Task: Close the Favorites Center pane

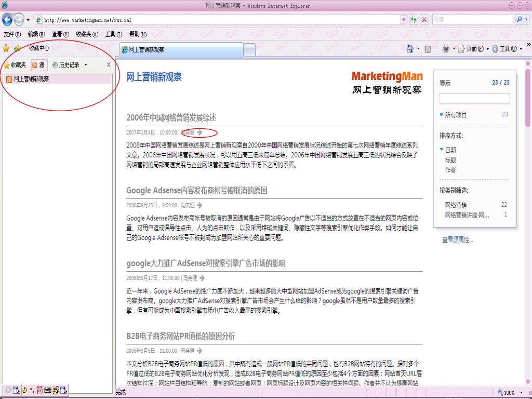Action: pos(109,64)
